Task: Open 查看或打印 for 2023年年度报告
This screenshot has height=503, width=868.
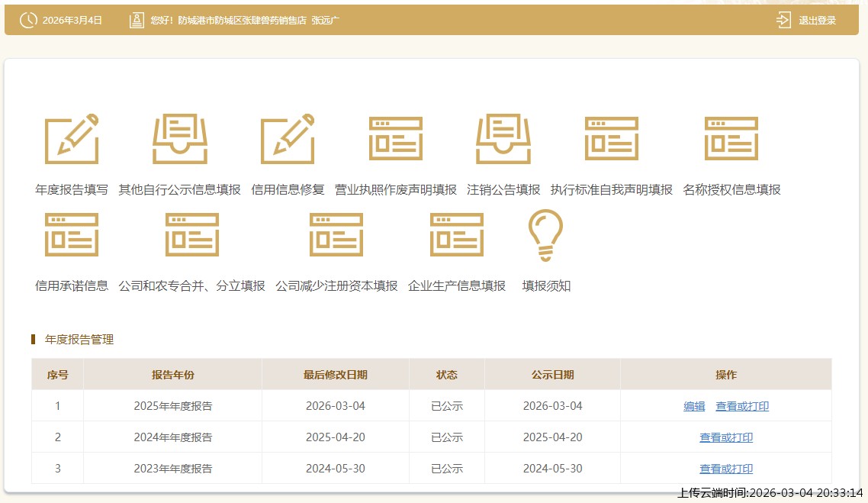Action: pyautogui.click(x=726, y=469)
